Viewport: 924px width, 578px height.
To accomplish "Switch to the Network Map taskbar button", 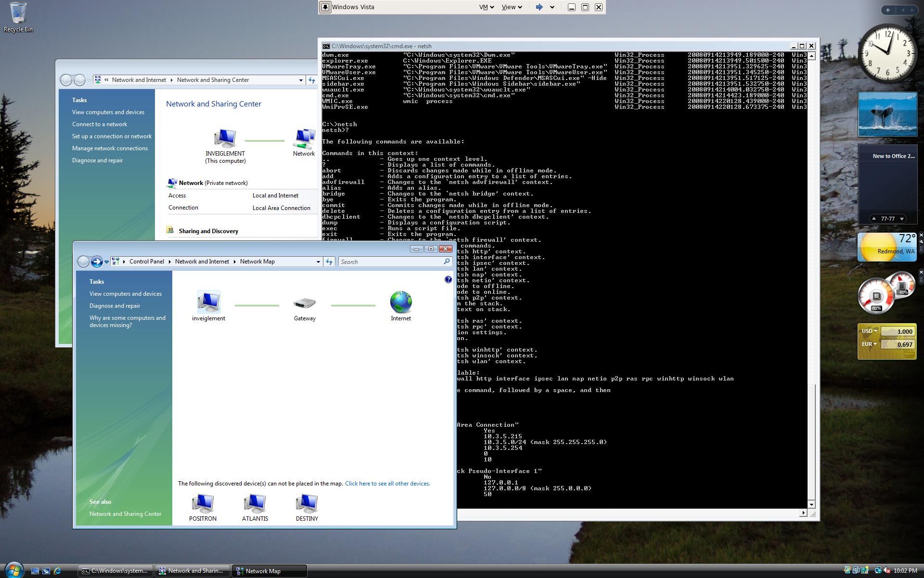I will [x=269, y=571].
